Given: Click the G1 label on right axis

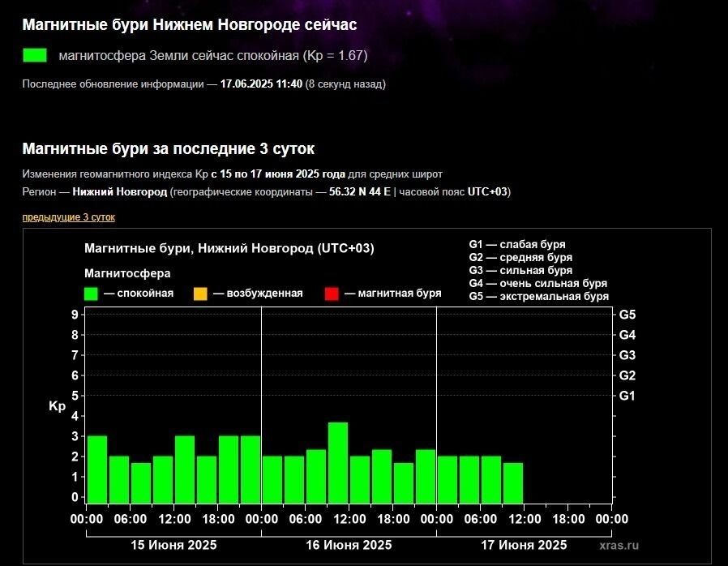Looking at the screenshot, I should (x=627, y=396).
